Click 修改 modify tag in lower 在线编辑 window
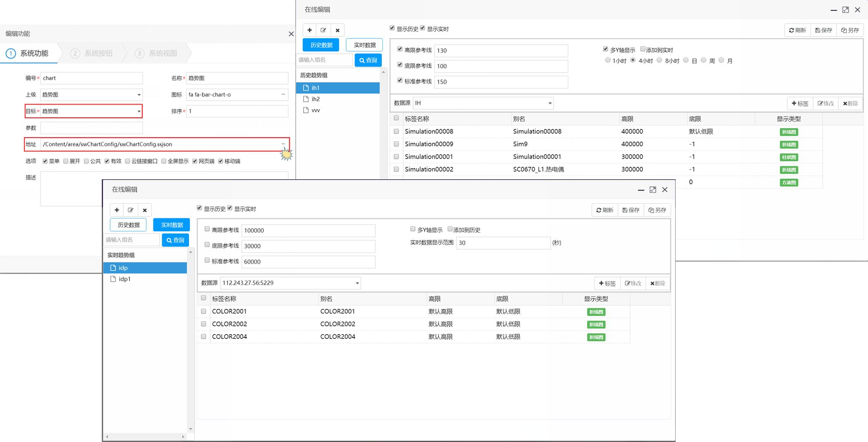Screen dimensions: 868x442 [633, 283]
